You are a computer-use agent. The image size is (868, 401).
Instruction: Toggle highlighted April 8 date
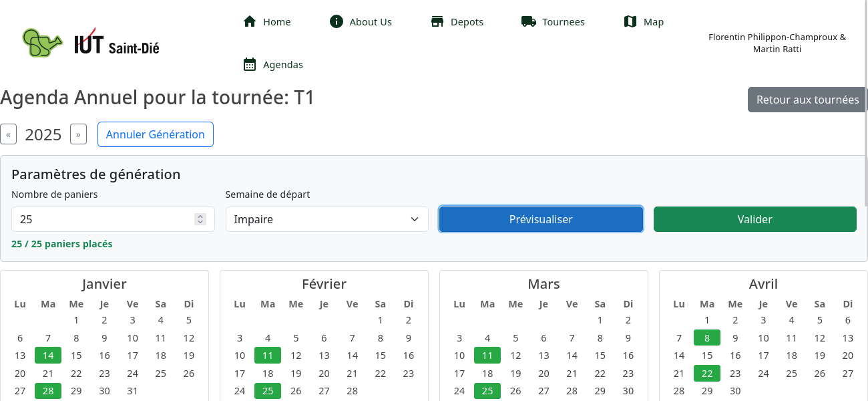pyautogui.click(x=707, y=338)
